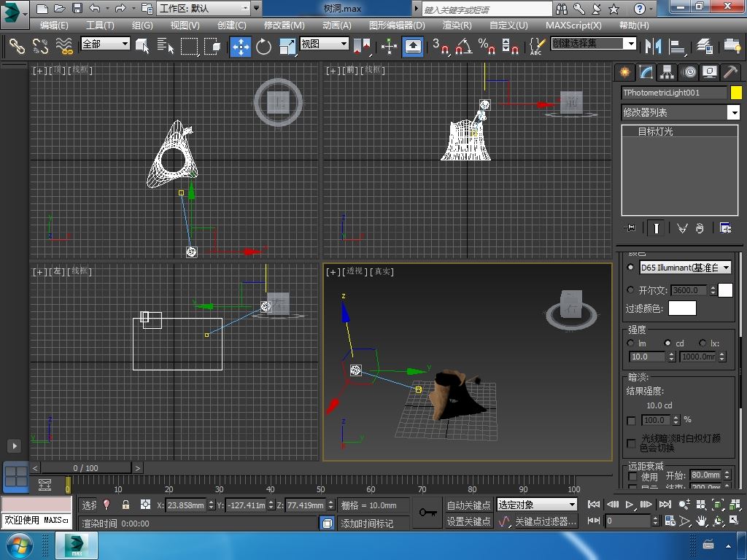
Task: Click Make Unique icon below modifier stack
Action: tap(682, 228)
